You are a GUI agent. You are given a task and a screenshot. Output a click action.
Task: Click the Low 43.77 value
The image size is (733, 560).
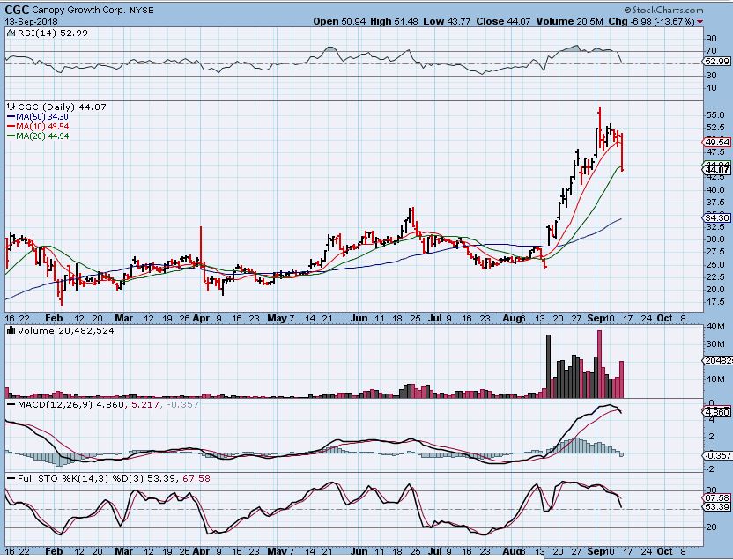(448, 21)
